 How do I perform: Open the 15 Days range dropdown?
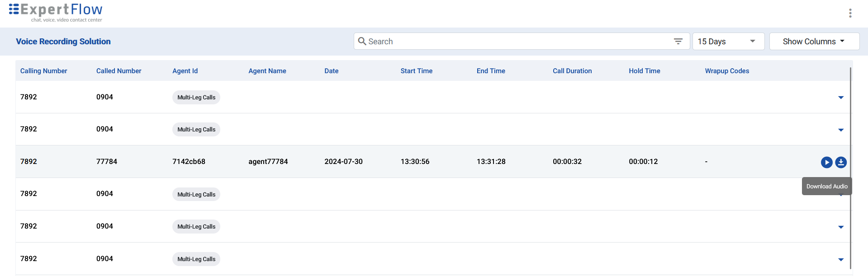(728, 41)
